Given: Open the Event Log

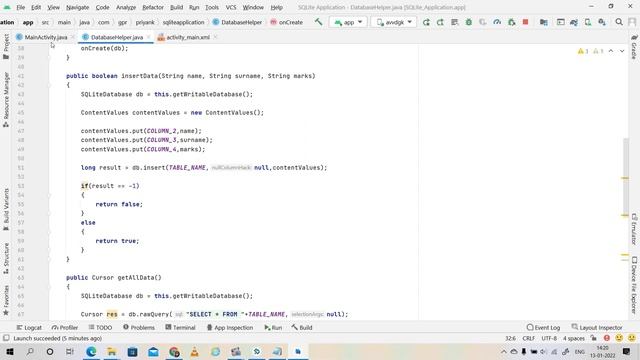Looking at the screenshot, I should click(x=543, y=327).
